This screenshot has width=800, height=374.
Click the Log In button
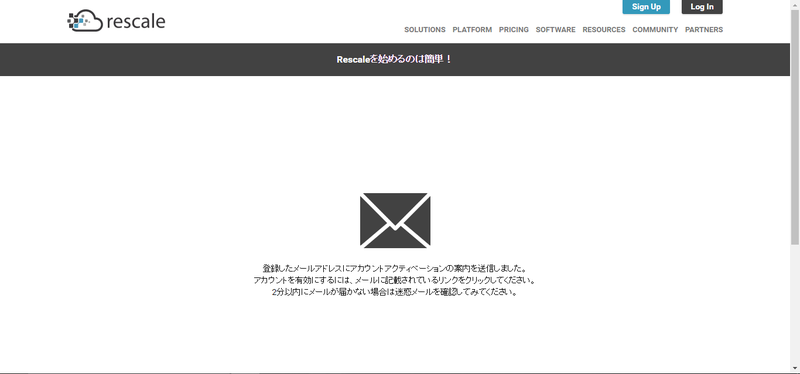(702, 7)
